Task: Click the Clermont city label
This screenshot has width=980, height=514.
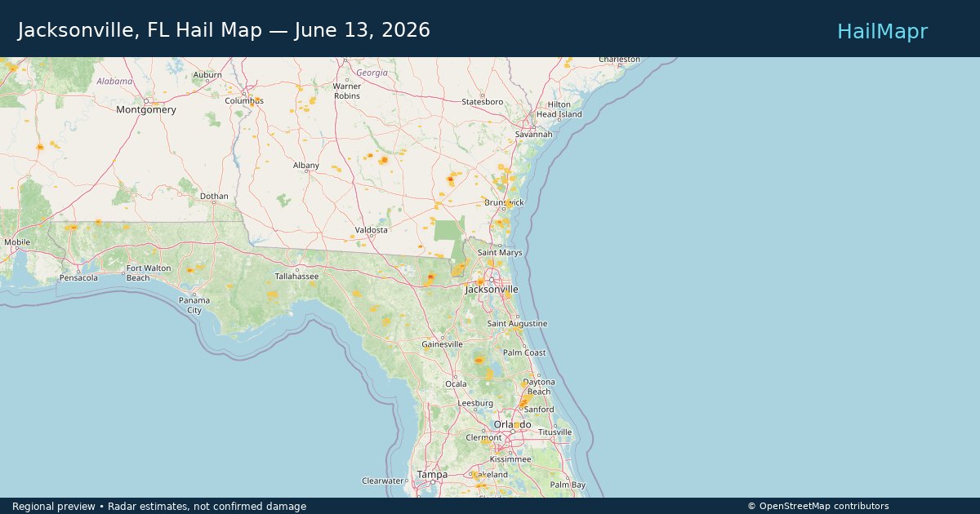Action: 483,438
